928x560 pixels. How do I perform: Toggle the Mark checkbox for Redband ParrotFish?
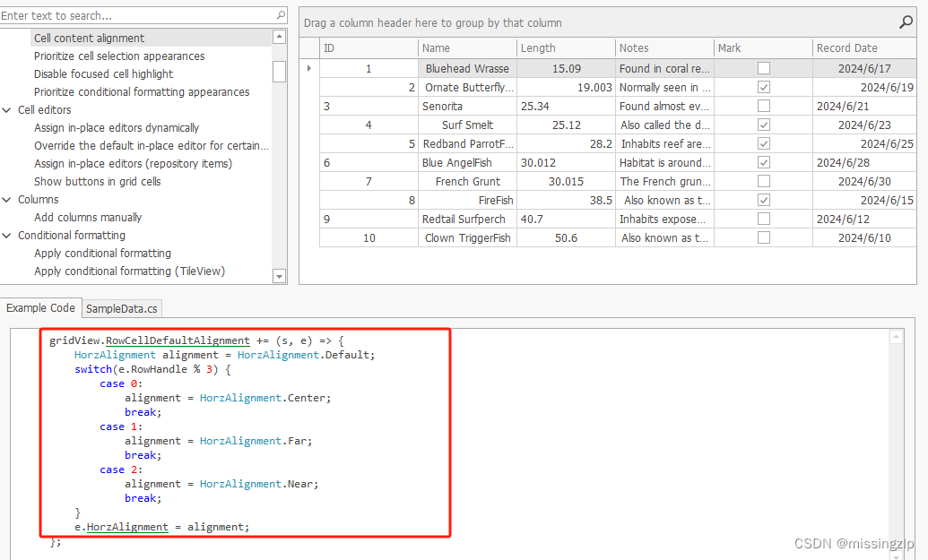click(764, 143)
